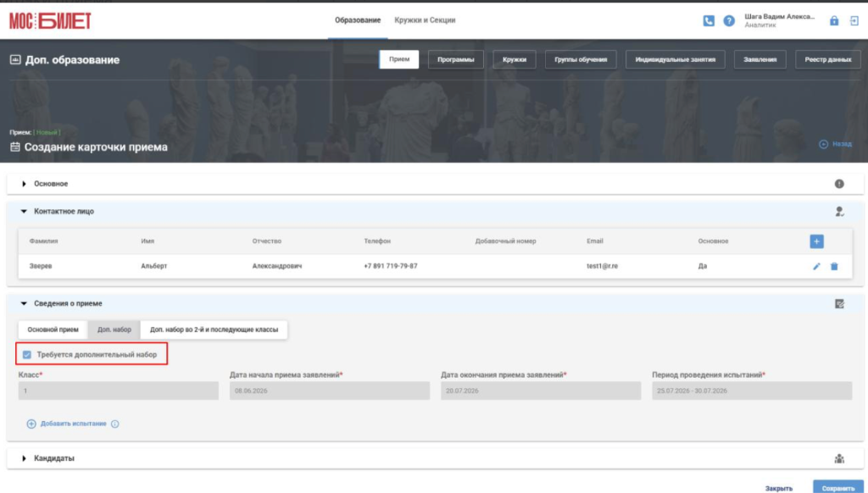Open the Программы section button
868x493 pixels.
point(455,59)
